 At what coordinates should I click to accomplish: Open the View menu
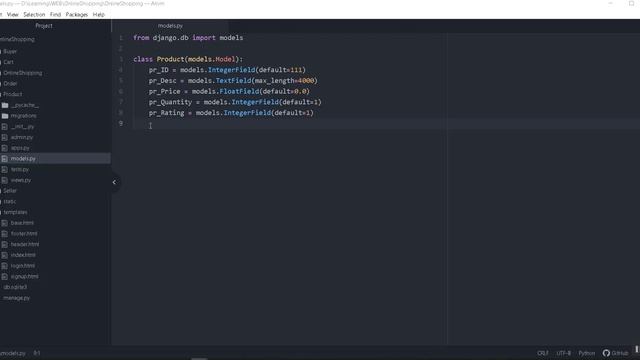point(13,15)
